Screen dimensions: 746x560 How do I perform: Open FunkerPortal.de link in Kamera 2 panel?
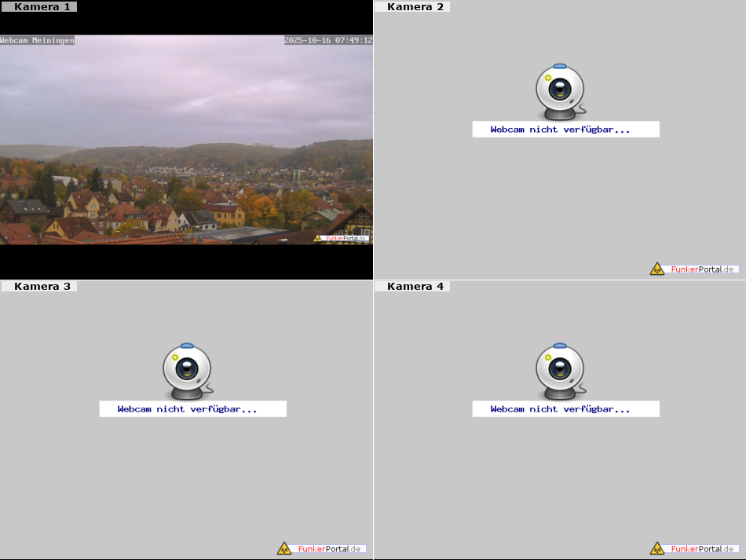tap(703, 269)
